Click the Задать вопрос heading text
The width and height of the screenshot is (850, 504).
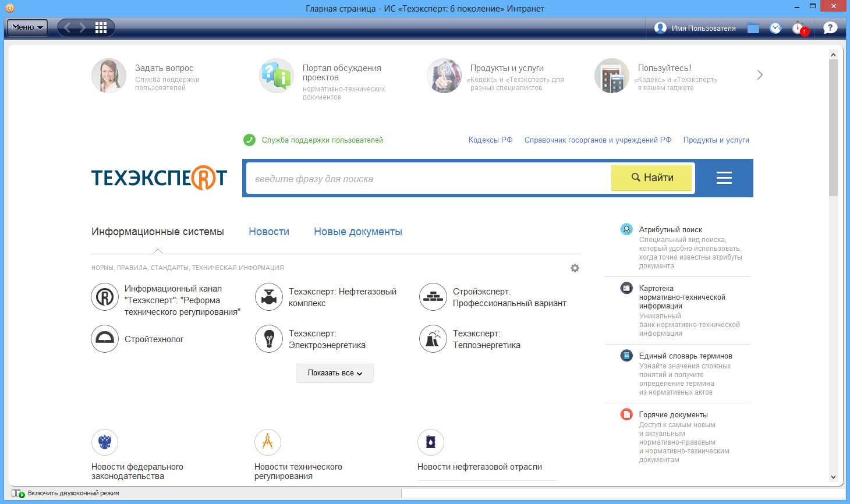(x=164, y=68)
